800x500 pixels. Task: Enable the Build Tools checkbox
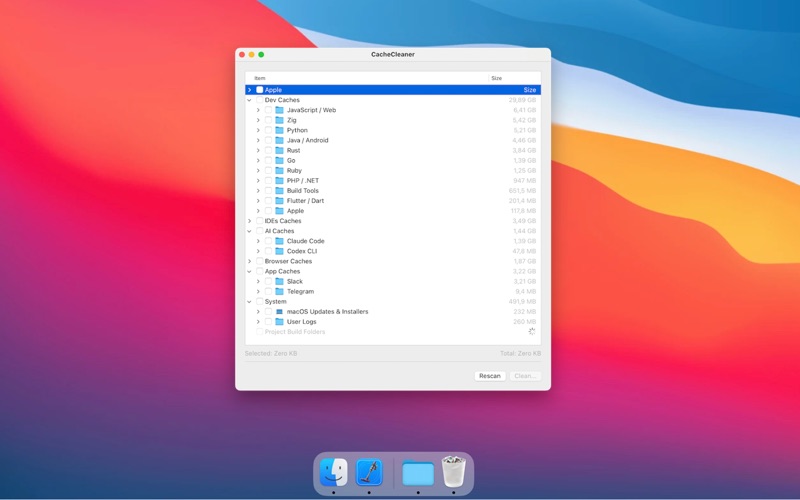[268, 190]
